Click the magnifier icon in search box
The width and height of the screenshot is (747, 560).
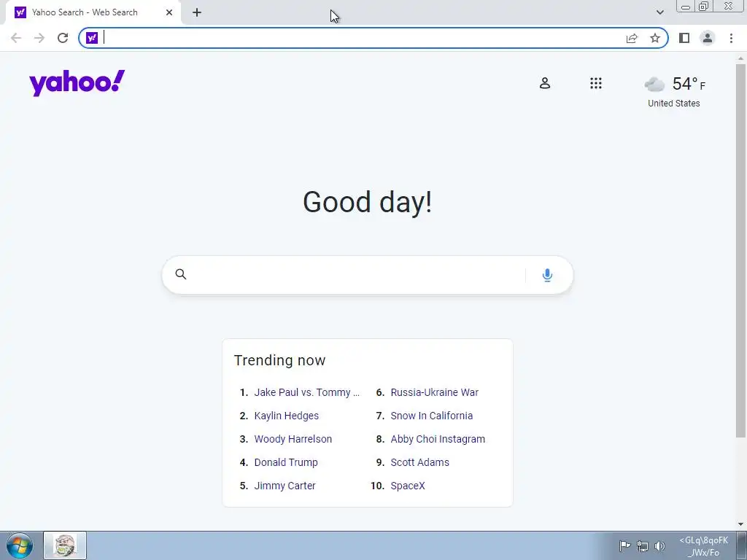click(x=181, y=274)
